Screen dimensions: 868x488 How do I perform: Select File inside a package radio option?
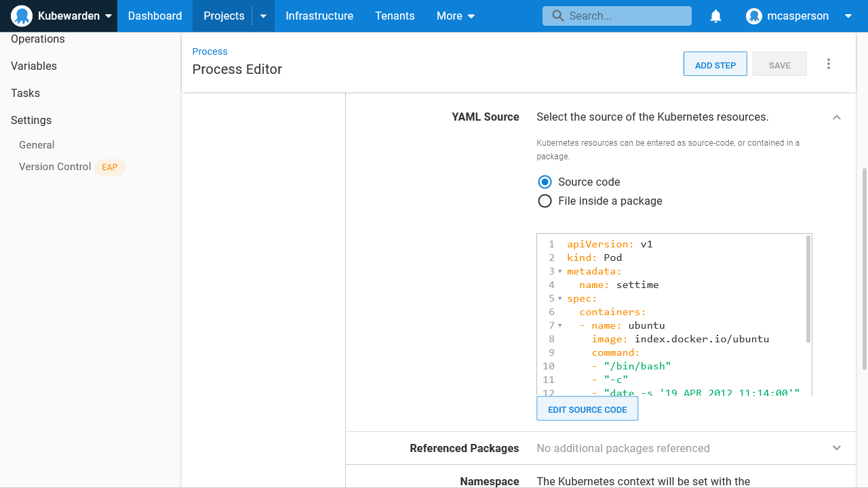(545, 201)
